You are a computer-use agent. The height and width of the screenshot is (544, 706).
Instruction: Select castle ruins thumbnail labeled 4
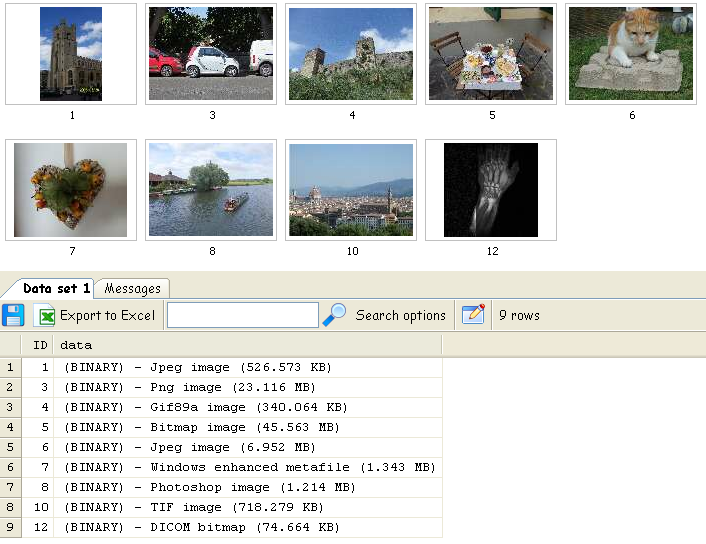click(351, 54)
